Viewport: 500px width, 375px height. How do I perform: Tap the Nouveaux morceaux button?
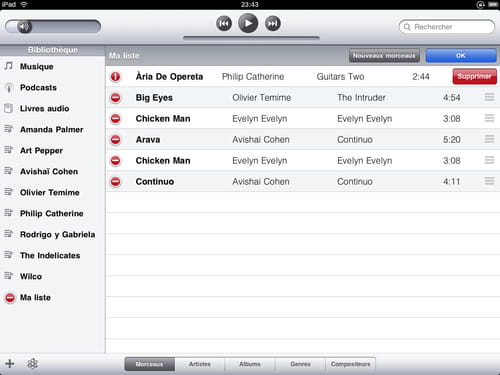point(384,56)
